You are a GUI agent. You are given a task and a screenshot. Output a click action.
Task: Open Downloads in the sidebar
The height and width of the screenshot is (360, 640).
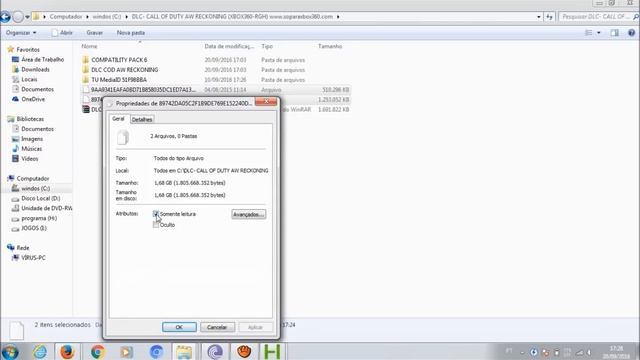point(35,69)
